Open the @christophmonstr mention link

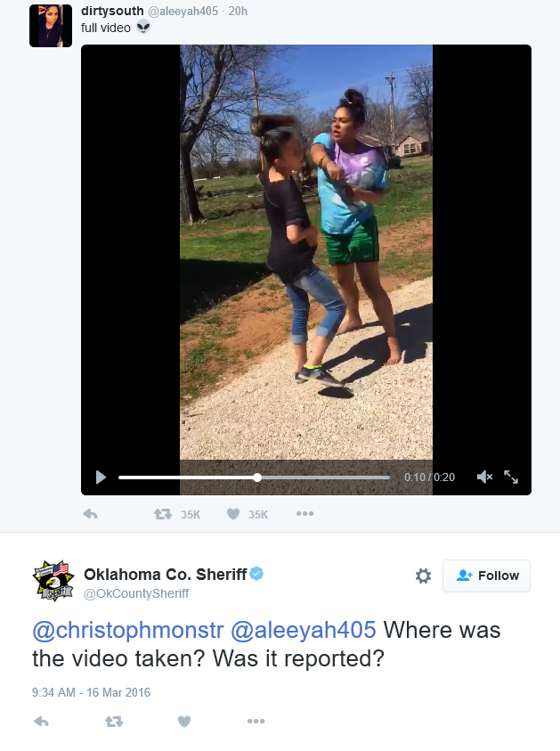[128, 630]
